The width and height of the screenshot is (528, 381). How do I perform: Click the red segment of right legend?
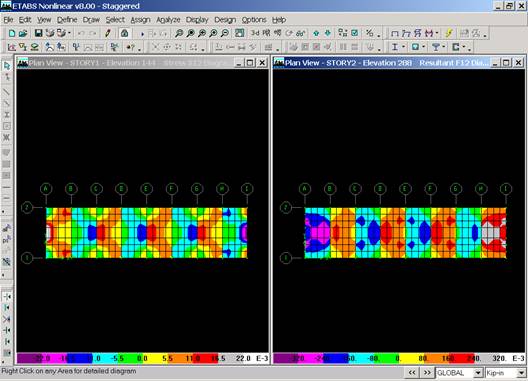point(461,358)
